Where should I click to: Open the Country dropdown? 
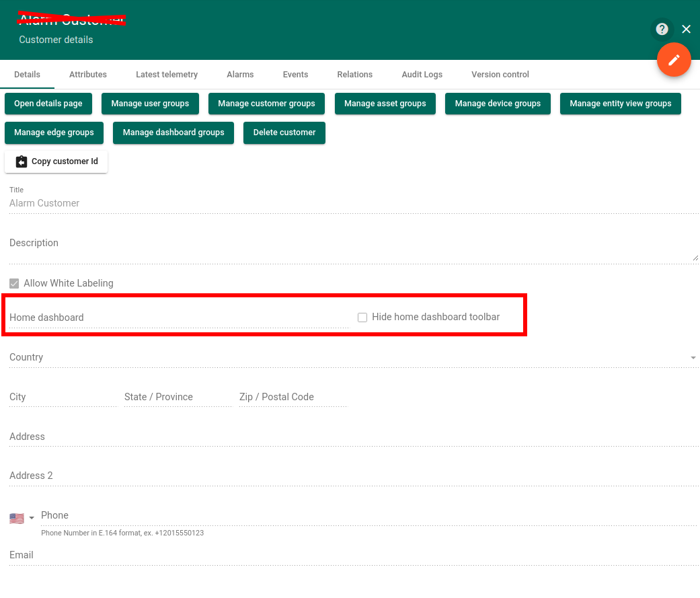pos(350,357)
